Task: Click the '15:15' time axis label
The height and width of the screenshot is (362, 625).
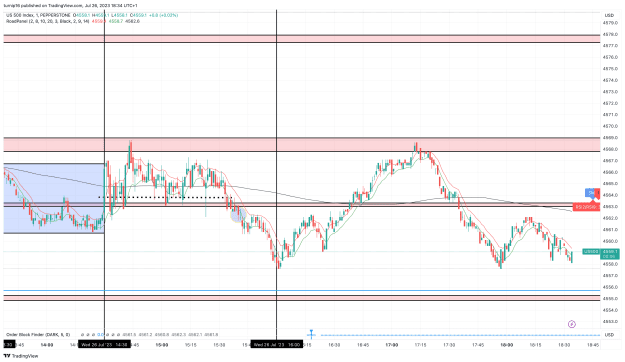Action: point(190,345)
